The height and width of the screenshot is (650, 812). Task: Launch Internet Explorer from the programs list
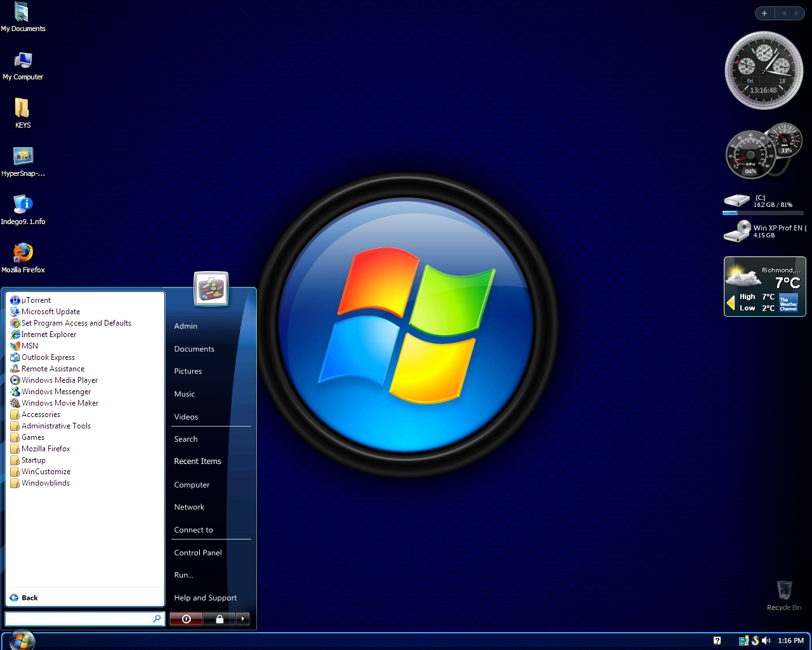click(43, 335)
